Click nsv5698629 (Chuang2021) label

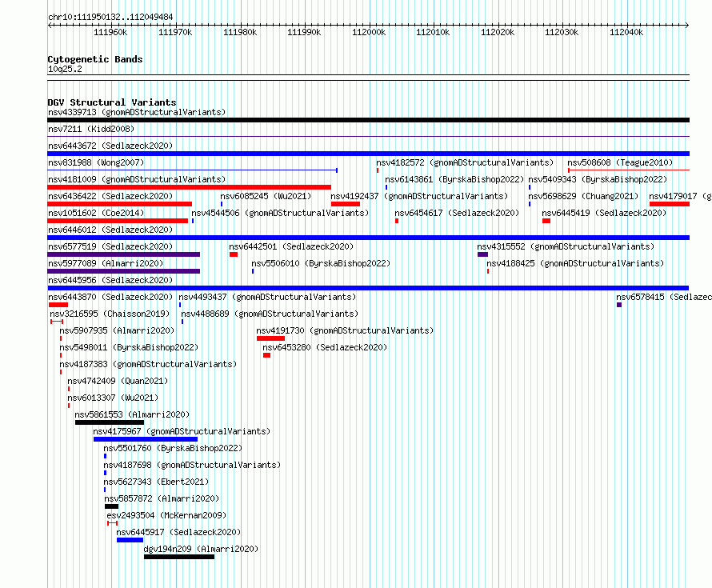tap(583, 196)
